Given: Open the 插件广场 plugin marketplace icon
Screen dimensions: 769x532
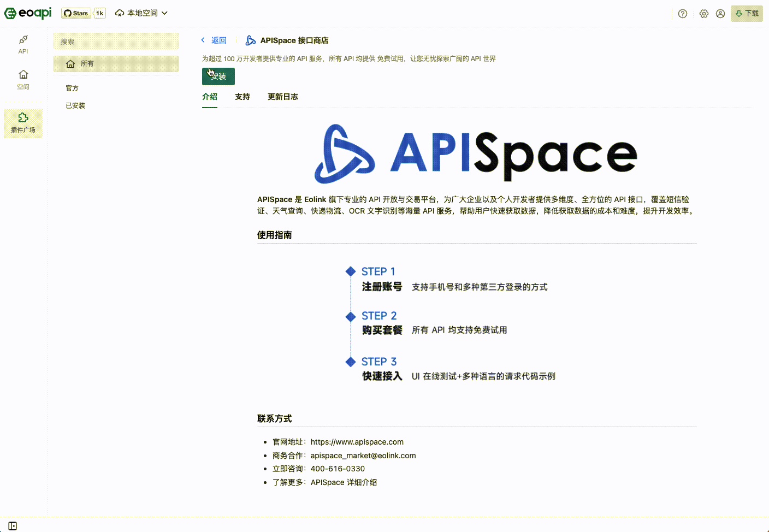Looking at the screenshot, I should [23, 123].
